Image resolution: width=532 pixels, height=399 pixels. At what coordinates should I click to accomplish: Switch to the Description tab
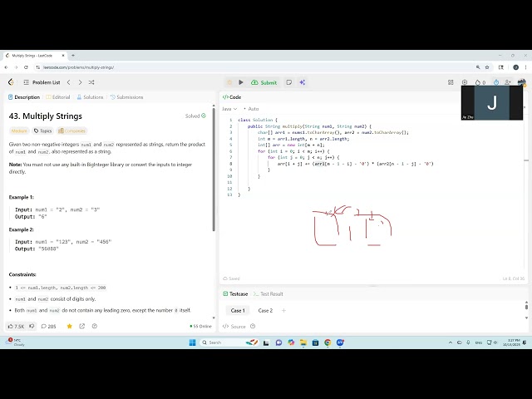coord(24,97)
